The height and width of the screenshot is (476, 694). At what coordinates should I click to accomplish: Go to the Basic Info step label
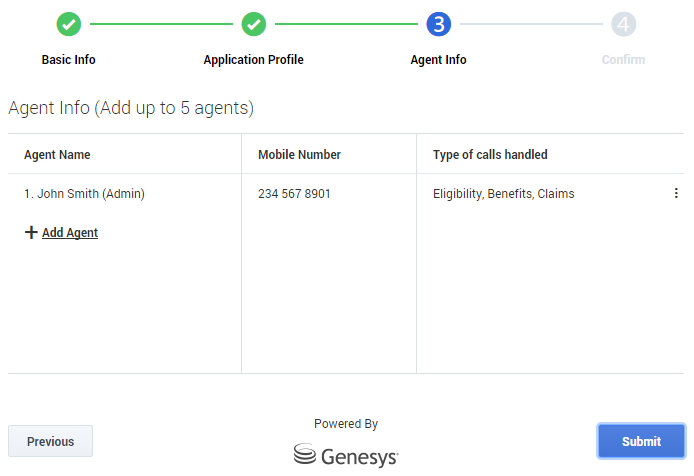(x=69, y=60)
